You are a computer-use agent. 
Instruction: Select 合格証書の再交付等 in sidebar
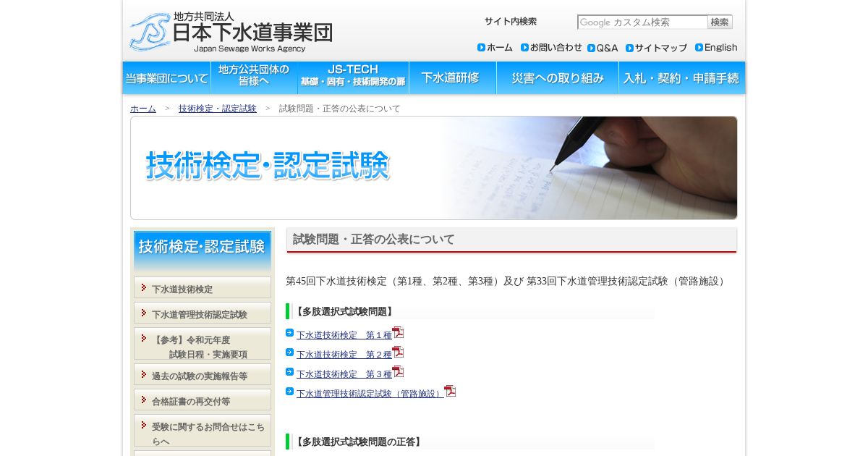point(203,400)
